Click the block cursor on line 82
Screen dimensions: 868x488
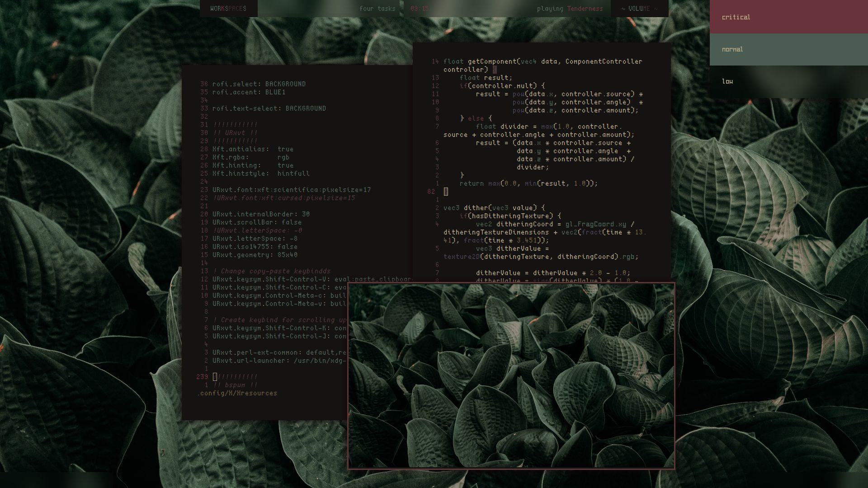click(446, 192)
